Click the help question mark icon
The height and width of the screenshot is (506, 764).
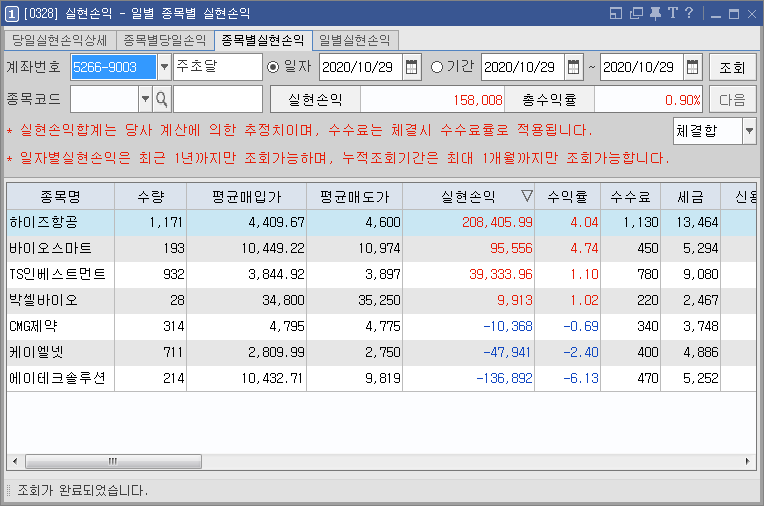click(688, 13)
